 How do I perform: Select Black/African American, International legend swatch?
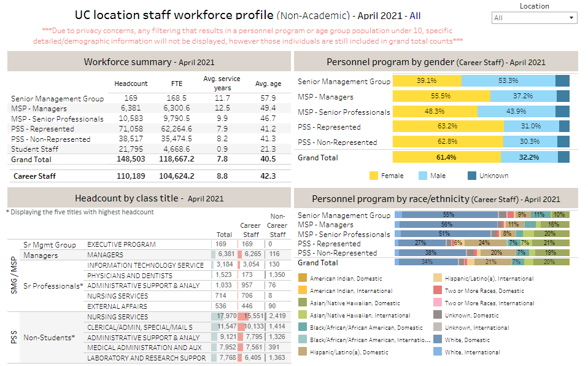point(302,340)
